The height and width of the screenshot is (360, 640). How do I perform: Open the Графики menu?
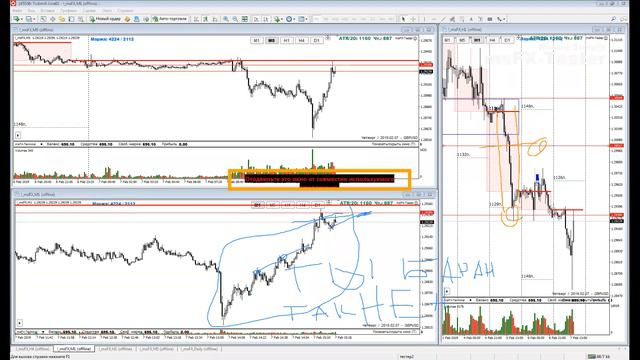[x=69, y=11]
